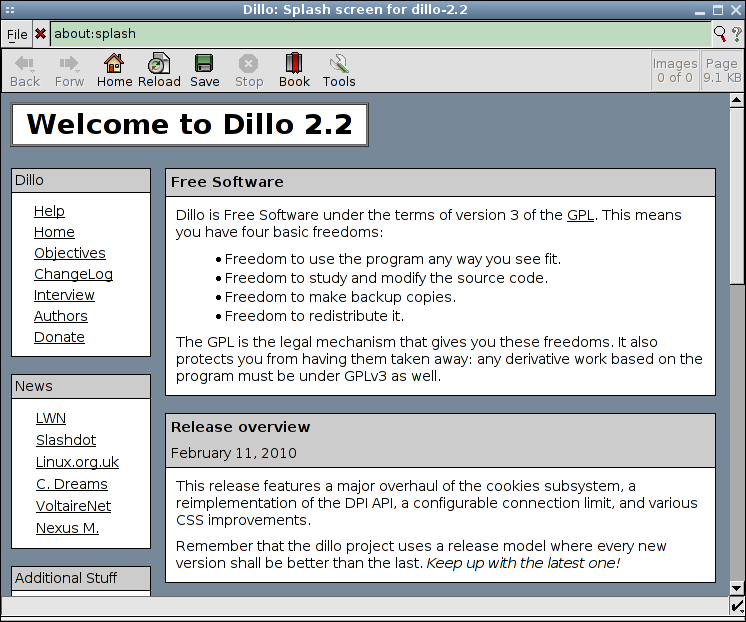The image size is (746, 622).
Task: Click the vertical scrollbar thumb
Action: point(736,196)
